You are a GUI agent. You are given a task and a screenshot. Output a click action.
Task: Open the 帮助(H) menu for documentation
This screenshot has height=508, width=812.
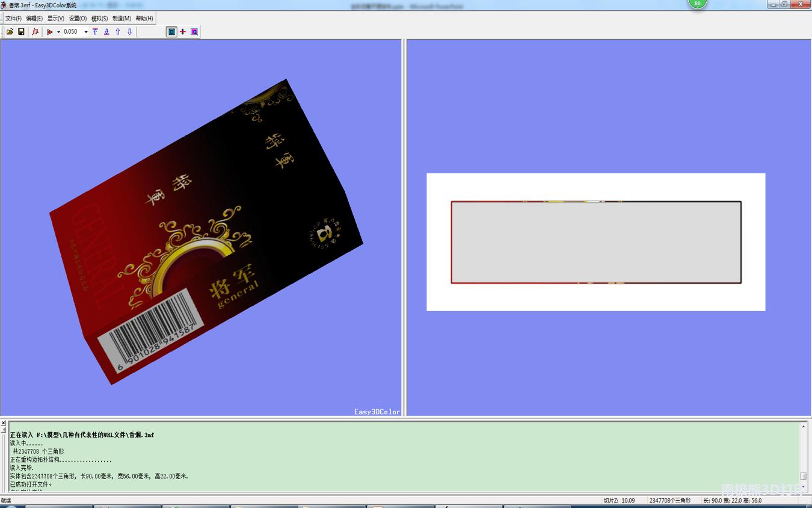click(144, 18)
